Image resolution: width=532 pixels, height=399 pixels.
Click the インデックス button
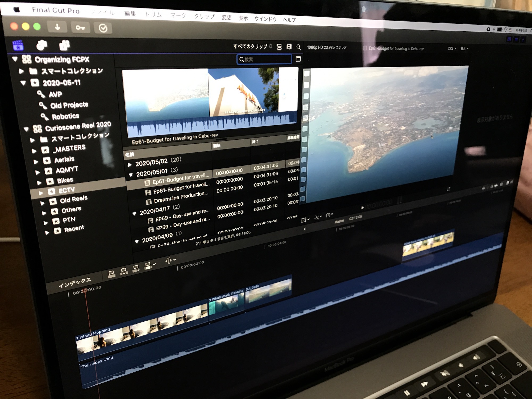point(75,283)
